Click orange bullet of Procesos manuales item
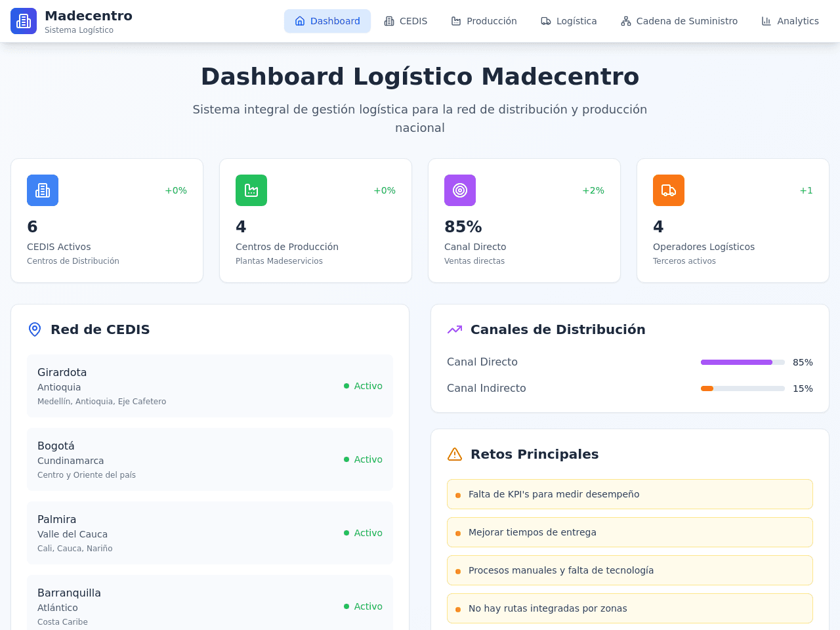 [458, 572]
